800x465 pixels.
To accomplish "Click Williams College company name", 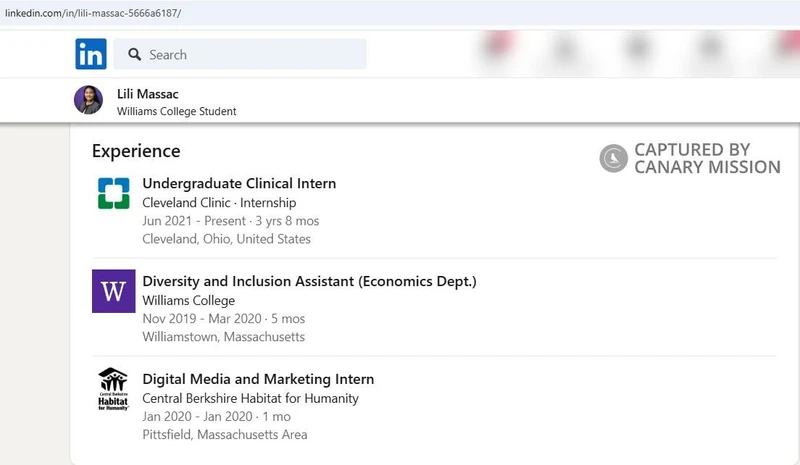I will 189,301.
